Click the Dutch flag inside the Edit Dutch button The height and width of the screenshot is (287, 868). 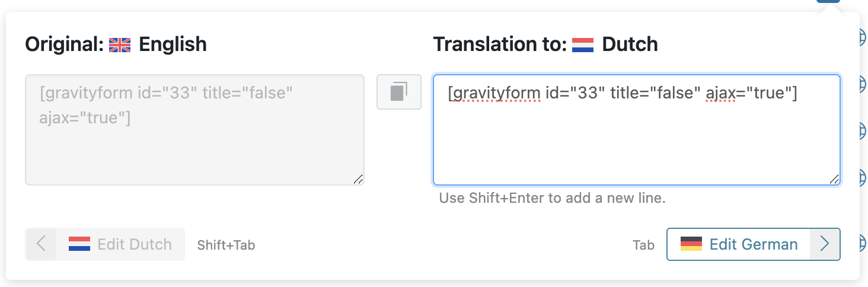click(x=79, y=244)
